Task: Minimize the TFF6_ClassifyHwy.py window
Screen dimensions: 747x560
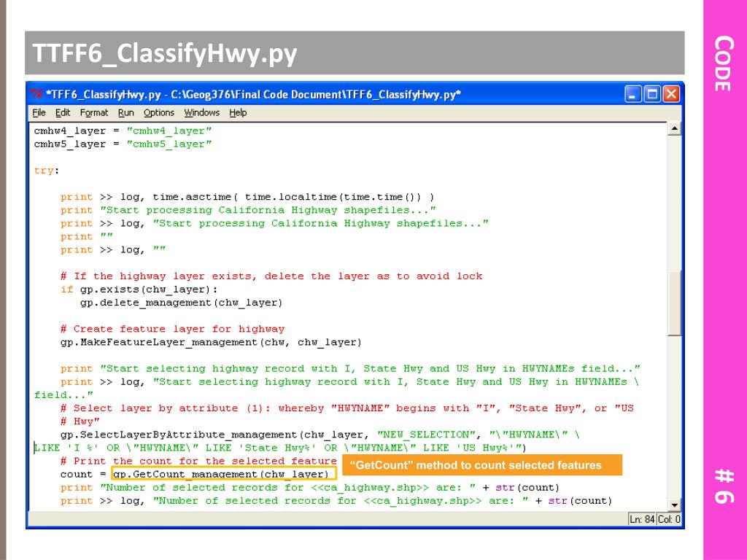Action: pyautogui.click(x=632, y=94)
